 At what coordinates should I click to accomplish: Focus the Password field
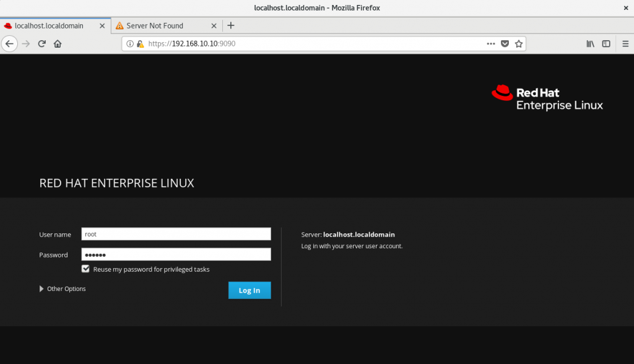pos(176,254)
